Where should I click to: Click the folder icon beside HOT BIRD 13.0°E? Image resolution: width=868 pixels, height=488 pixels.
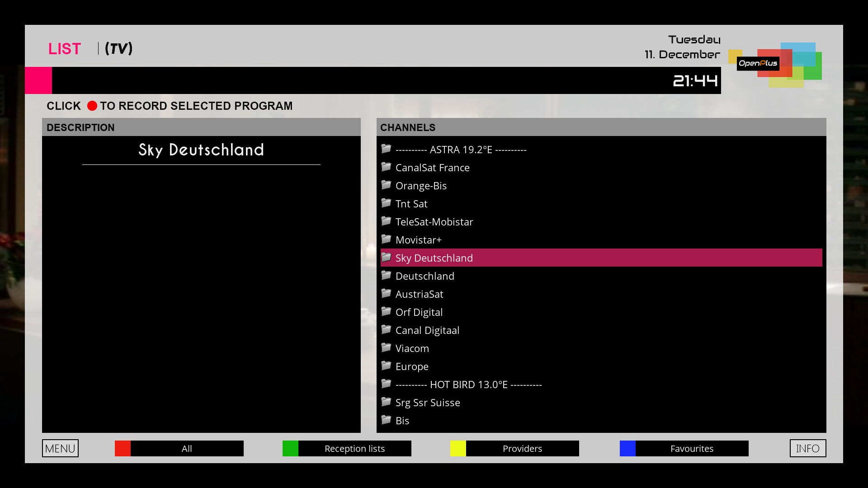pos(386,384)
